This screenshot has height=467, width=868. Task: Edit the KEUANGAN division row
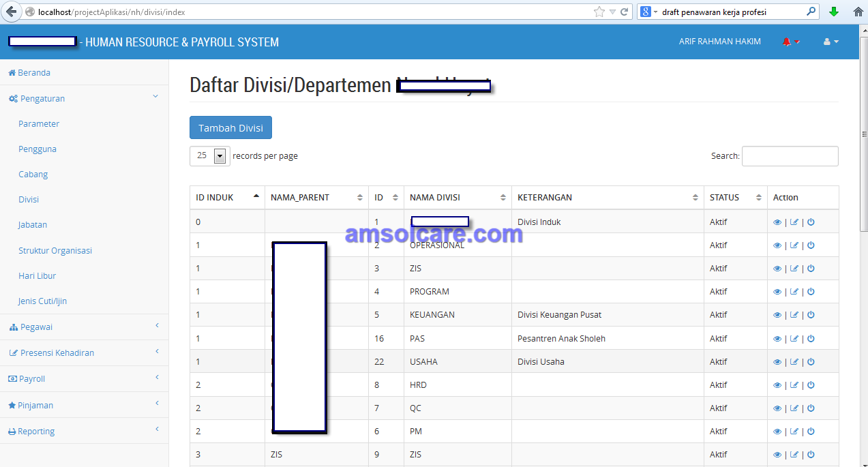click(794, 315)
